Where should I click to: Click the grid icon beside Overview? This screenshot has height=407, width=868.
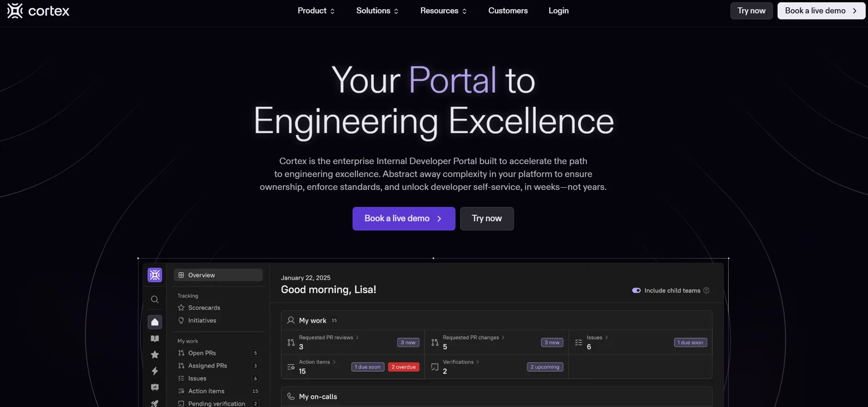click(x=181, y=275)
